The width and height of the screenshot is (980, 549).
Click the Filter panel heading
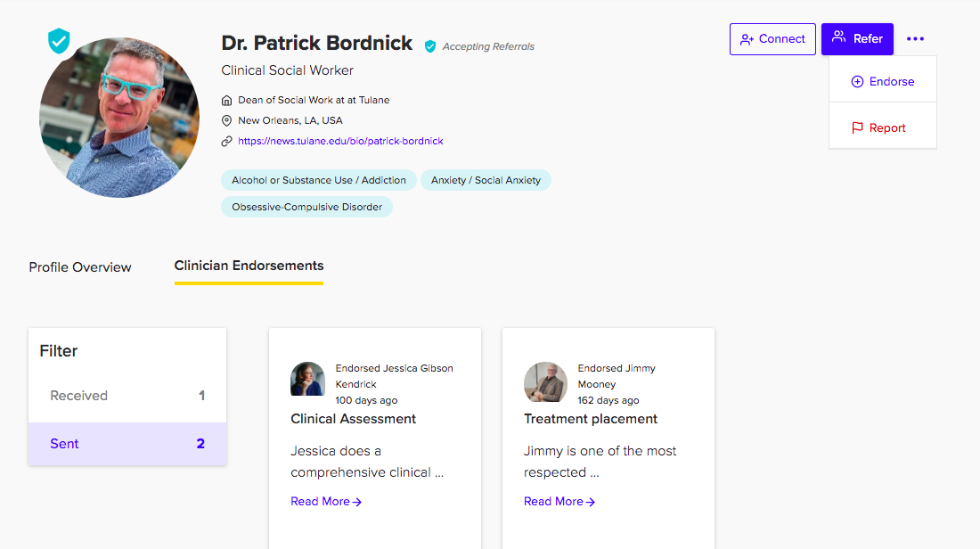tap(59, 351)
